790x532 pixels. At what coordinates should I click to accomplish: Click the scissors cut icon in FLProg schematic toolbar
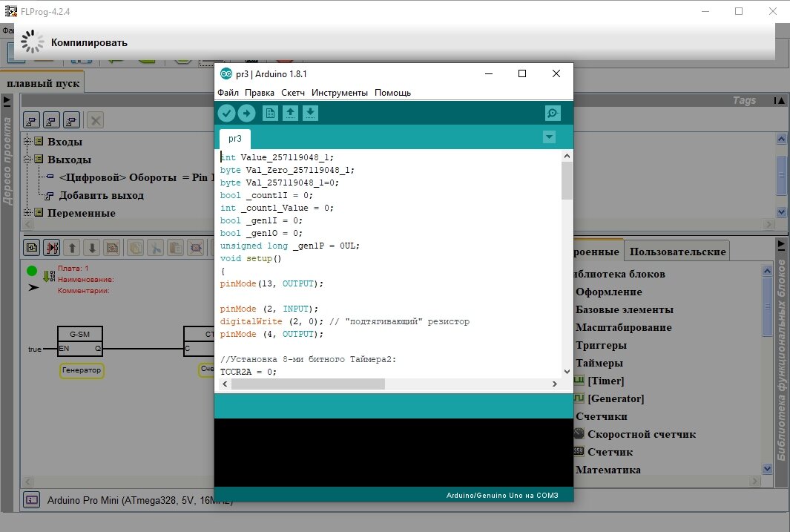tap(155, 248)
